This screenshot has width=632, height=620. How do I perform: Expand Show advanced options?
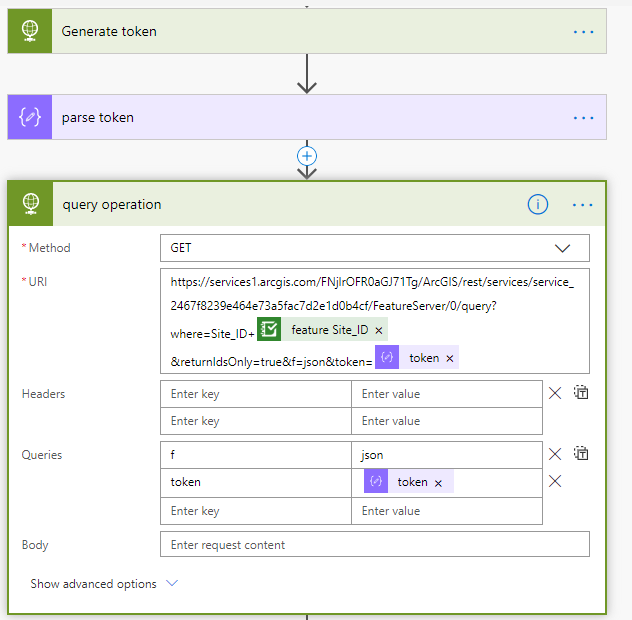click(x=104, y=584)
